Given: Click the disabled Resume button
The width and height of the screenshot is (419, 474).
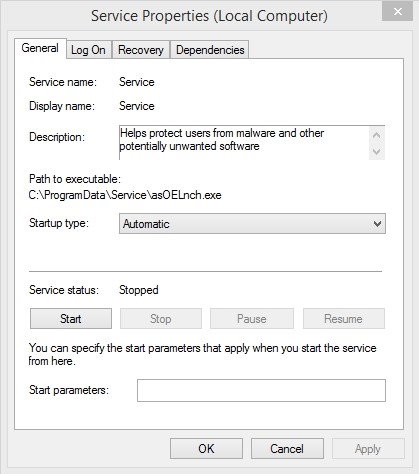Looking at the screenshot, I should tap(343, 319).
